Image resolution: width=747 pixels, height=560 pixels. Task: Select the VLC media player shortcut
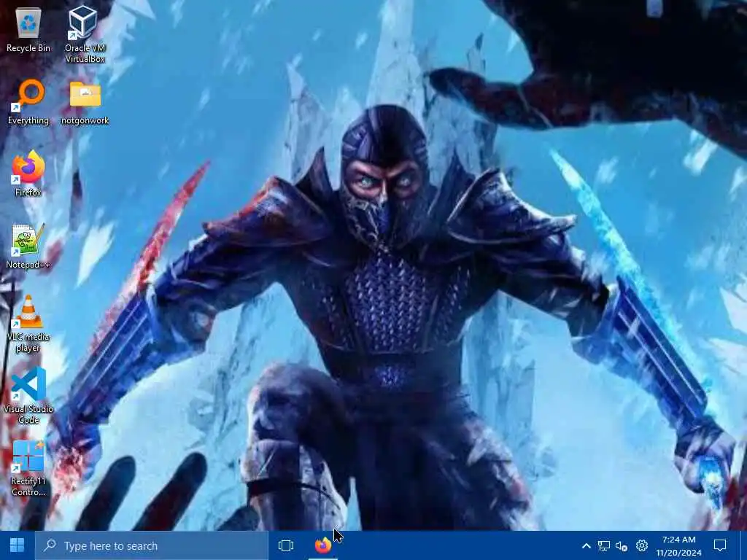[x=28, y=324]
